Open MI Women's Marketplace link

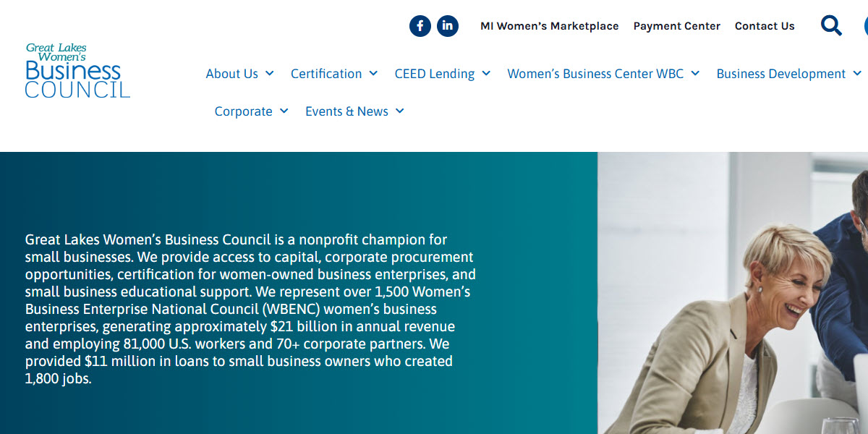[550, 25]
